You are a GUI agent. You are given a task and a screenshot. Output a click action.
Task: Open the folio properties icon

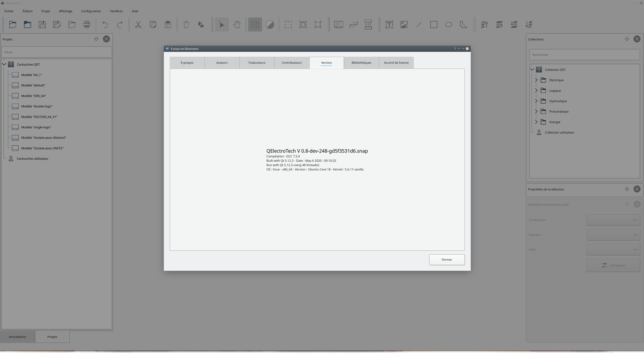[339, 24]
